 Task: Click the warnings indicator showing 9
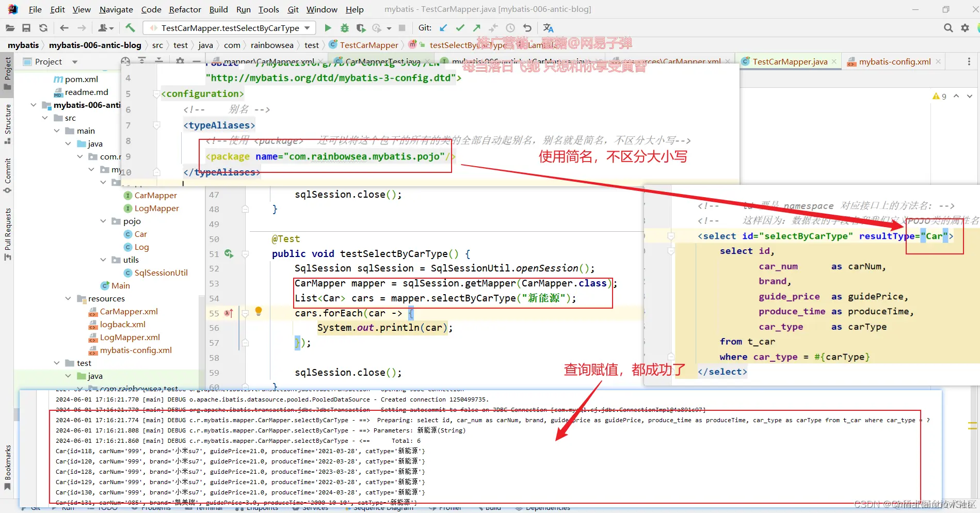click(x=939, y=96)
